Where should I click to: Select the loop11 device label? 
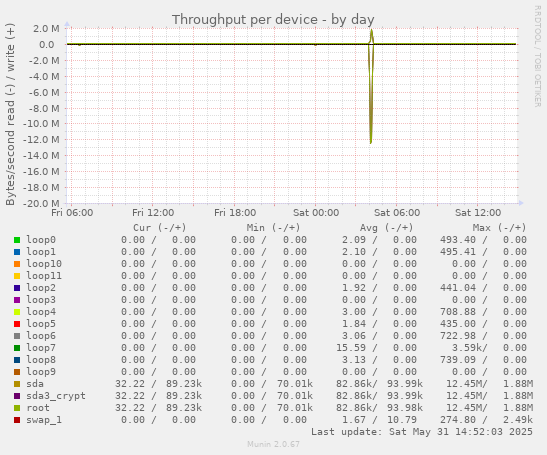(44, 276)
